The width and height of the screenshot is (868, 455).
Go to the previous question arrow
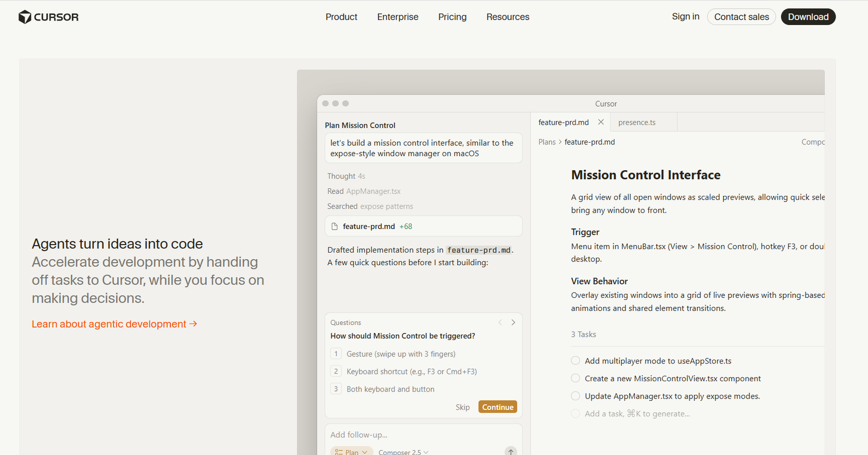pos(500,322)
